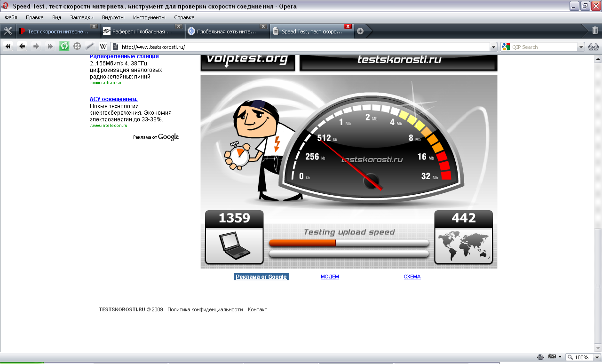
Task: Click the highlighted 'Реклама от Google' link
Action: (261, 277)
